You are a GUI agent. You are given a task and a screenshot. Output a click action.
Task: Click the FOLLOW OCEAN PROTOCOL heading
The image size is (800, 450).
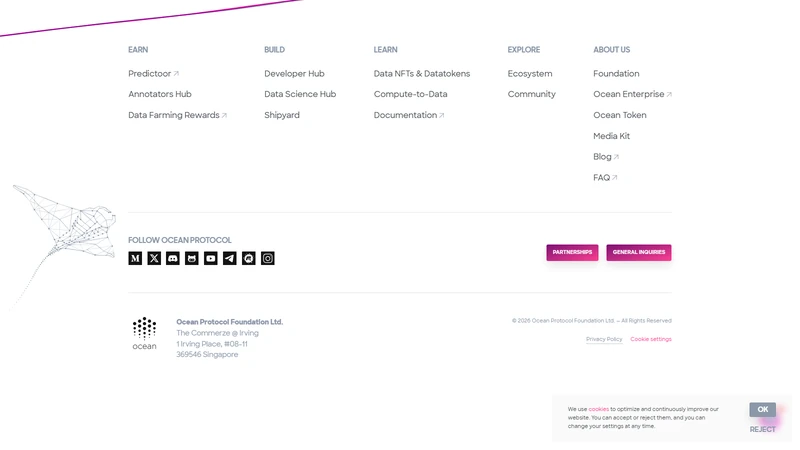pos(180,240)
